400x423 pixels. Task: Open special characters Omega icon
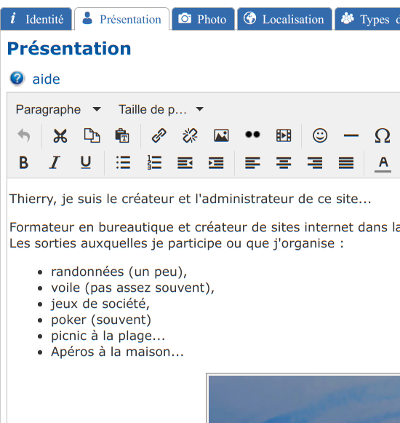coord(382,136)
